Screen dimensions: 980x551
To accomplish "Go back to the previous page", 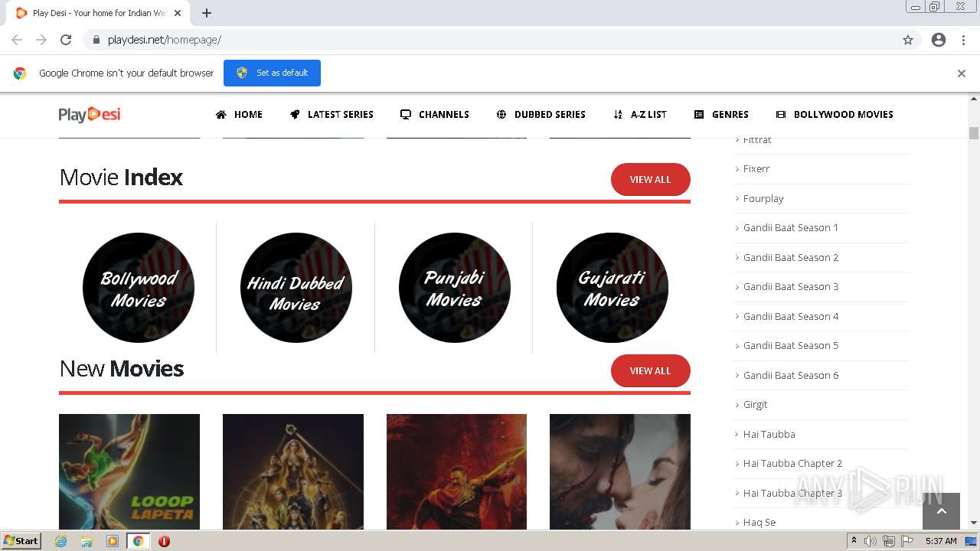I will click(17, 40).
